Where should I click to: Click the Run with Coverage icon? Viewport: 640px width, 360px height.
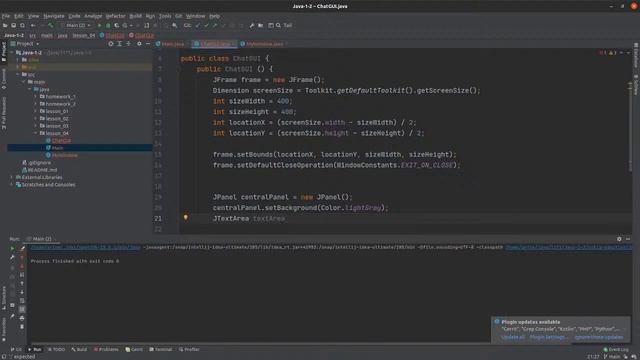[x=117, y=25]
